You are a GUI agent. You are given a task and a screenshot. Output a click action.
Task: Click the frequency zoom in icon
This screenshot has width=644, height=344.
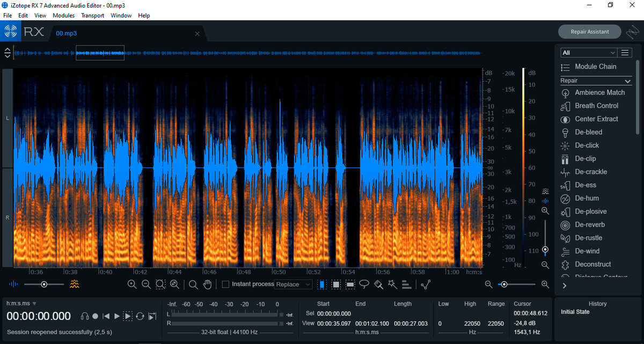545,211
